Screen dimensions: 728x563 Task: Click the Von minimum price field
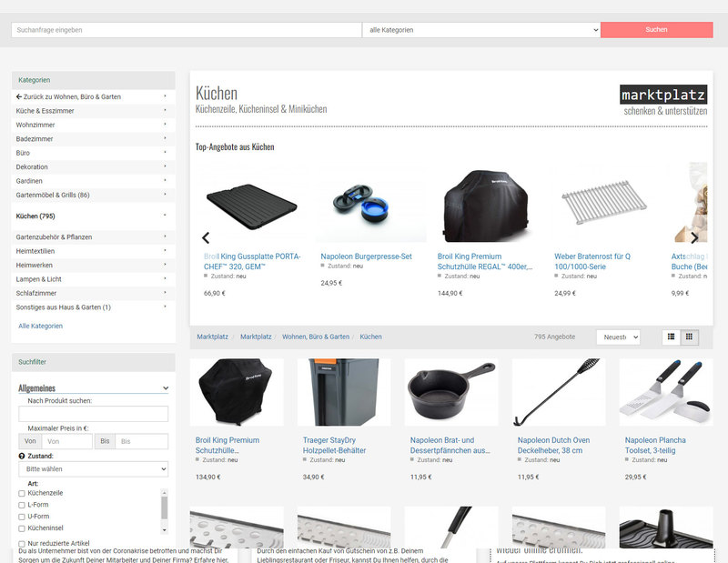[66, 441]
